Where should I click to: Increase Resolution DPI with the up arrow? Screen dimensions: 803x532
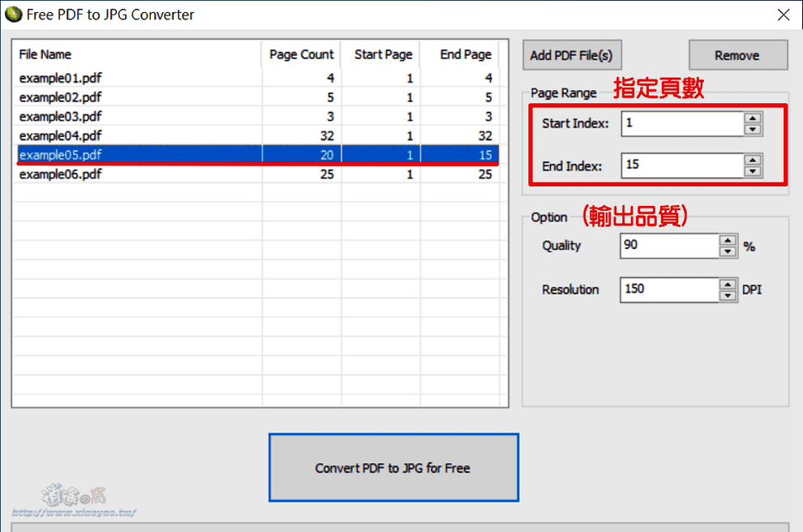(728, 285)
